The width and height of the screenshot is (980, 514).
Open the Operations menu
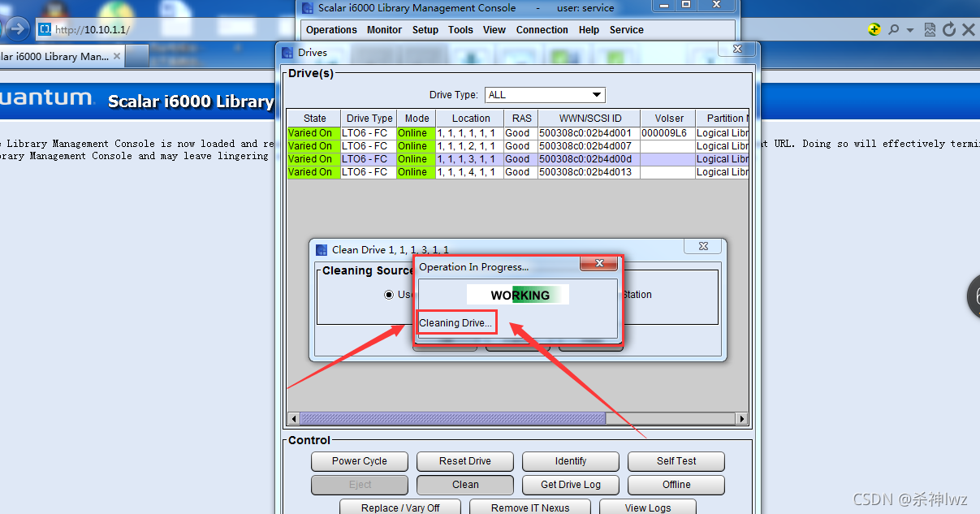tap(331, 30)
